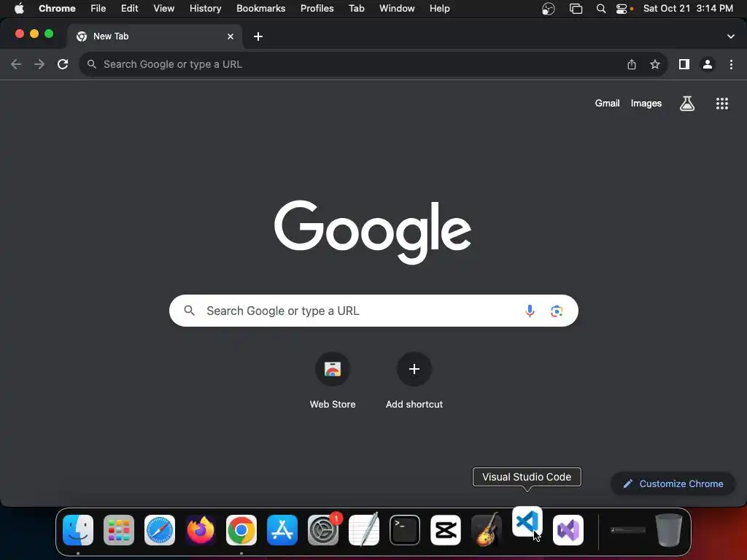Launch purple Visual Studio from Dock
This screenshot has width=747, height=560.
568,530
